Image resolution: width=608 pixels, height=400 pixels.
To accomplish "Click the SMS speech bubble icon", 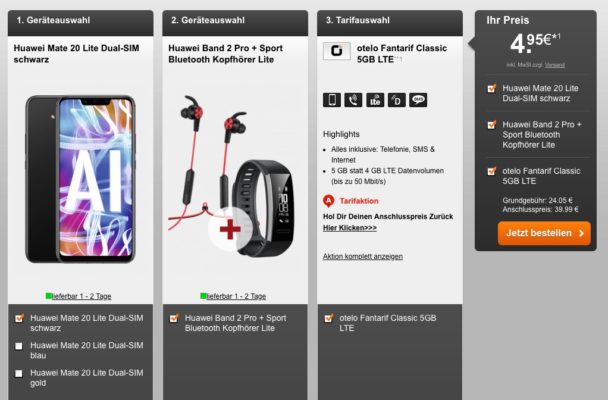I will point(418,100).
